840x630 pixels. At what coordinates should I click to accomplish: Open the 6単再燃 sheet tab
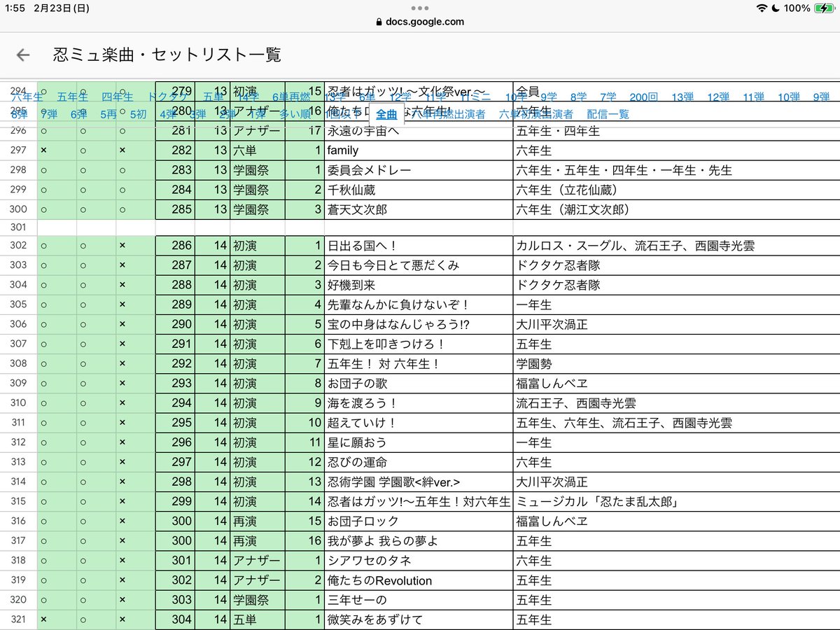point(290,97)
